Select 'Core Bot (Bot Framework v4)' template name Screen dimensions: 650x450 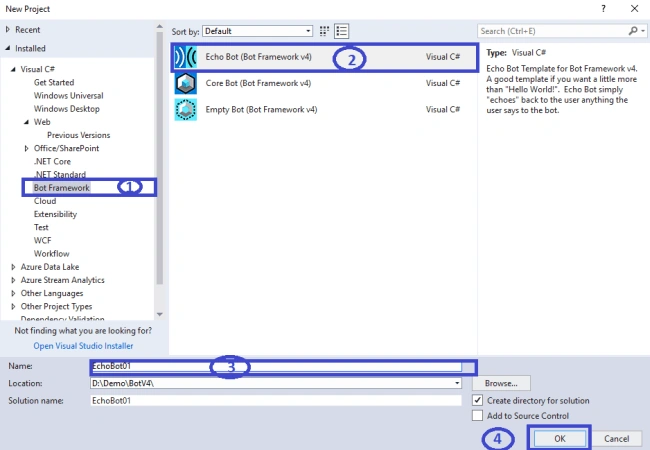click(258, 83)
